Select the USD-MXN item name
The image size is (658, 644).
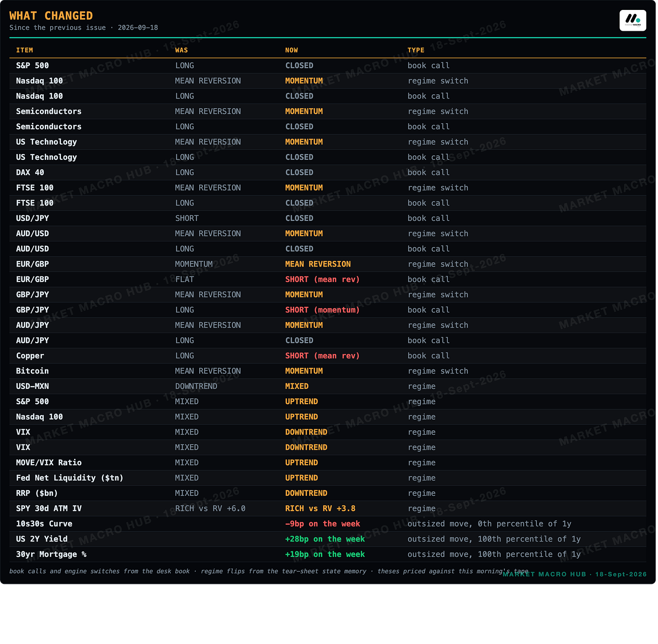(x=33, y=386)
